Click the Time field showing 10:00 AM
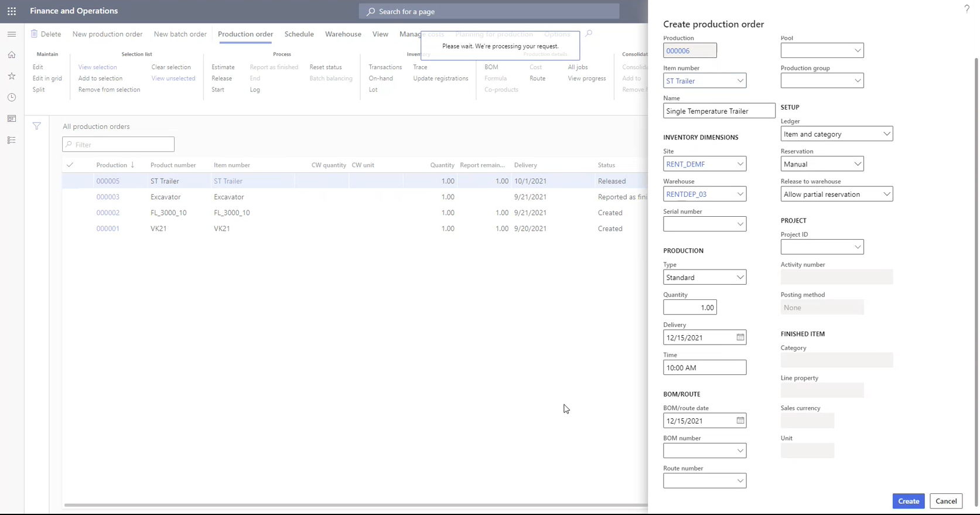This screenshot has width=980, height=515. click(705, 367)
